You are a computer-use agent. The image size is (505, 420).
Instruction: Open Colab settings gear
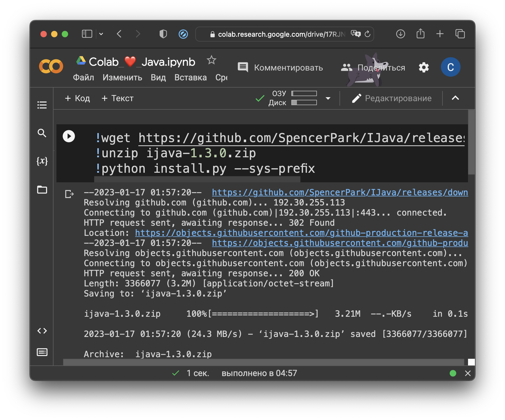pyautogui.click(x=424, y=67)
